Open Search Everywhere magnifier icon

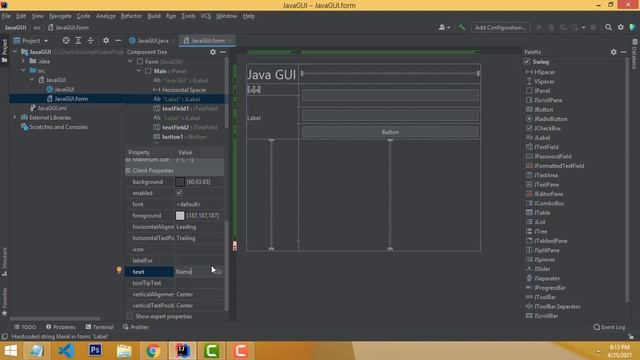point(608,27)
